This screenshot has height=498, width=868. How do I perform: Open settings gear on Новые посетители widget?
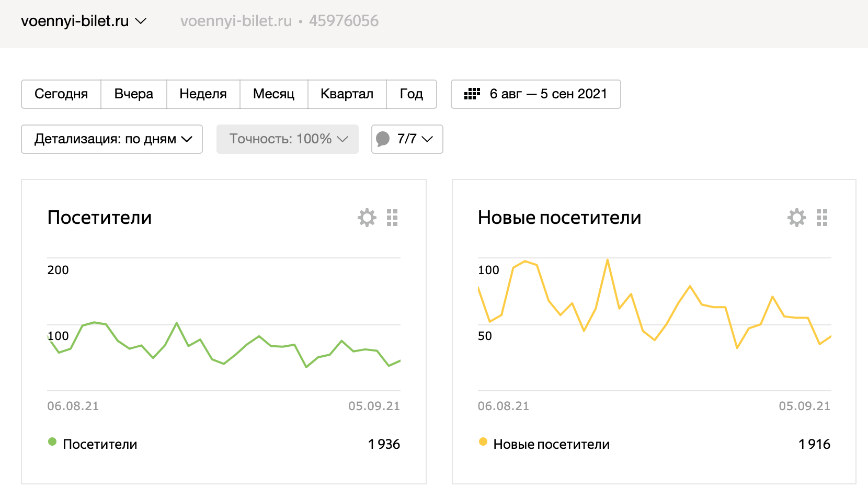point(797,218)
